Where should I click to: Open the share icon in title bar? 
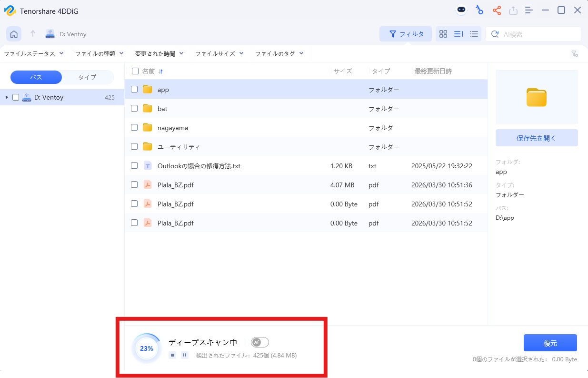pos(497,10)
